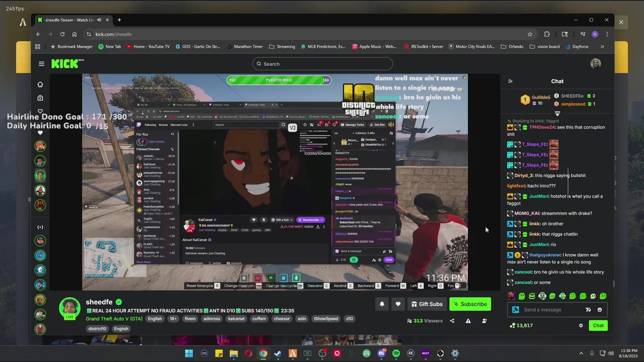The height and width of the screenshot is (362, 644).
Task: Open Chrome home page button
Action: coord(74,34)
